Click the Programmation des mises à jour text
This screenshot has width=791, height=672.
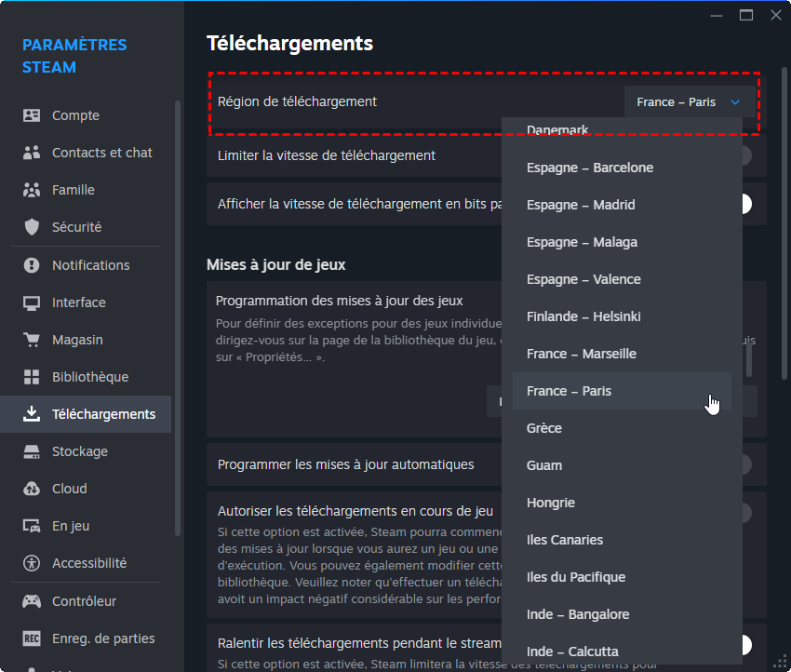[339, 301]
